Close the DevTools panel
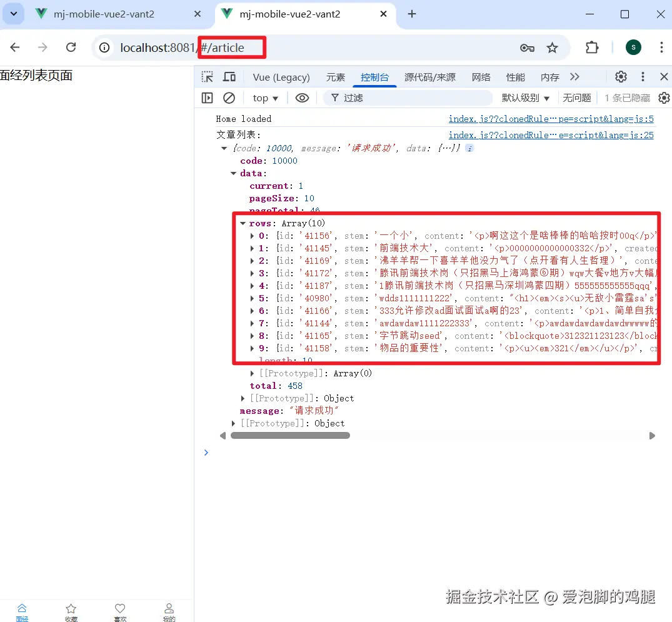This screenshot has height=622, width=672. [x=664, y=77]
